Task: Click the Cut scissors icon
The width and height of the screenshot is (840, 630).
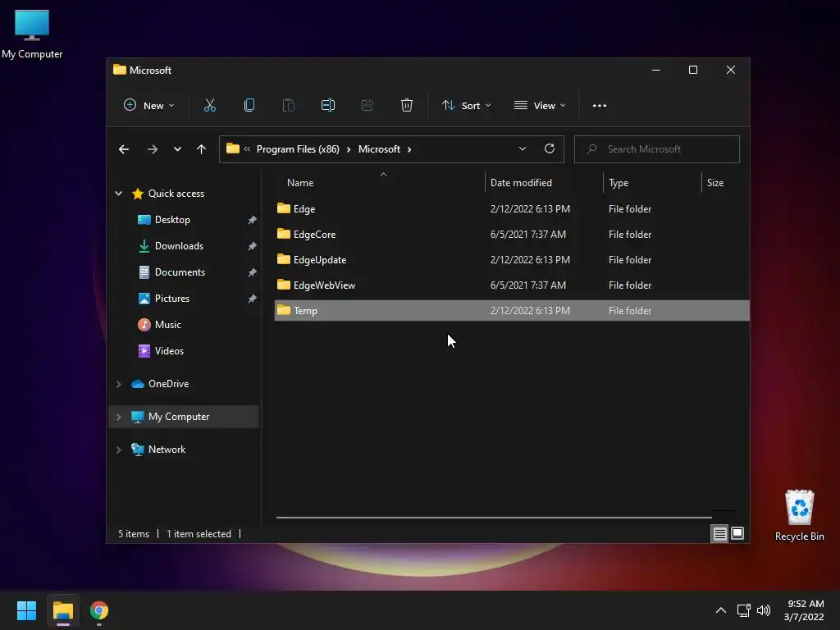Action: pyautogui.click(x=210, y=106)
